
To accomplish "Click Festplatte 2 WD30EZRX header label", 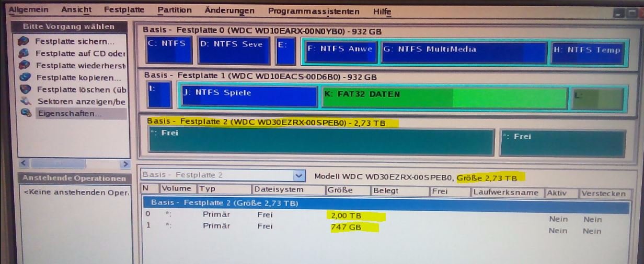I will (266, 123).
